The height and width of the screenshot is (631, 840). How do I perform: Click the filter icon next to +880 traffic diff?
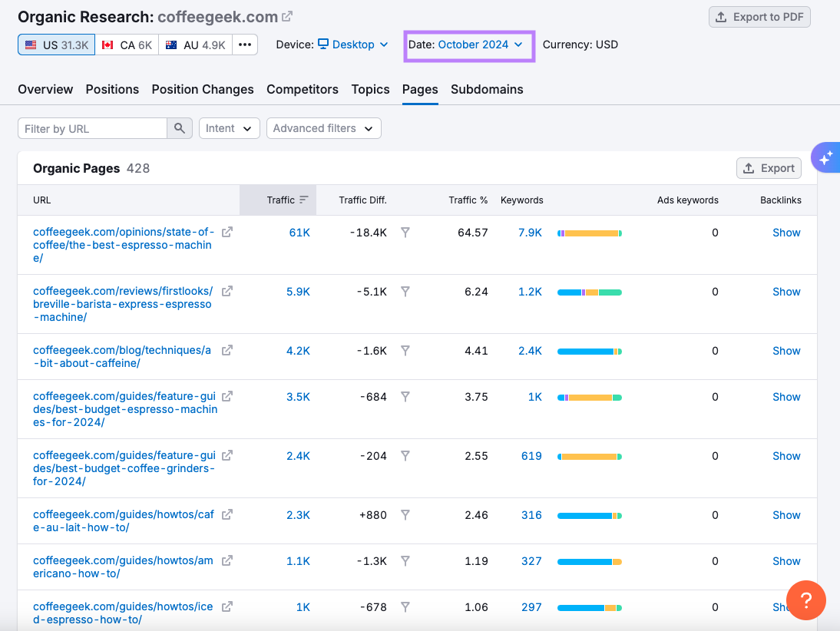[405, 514]
